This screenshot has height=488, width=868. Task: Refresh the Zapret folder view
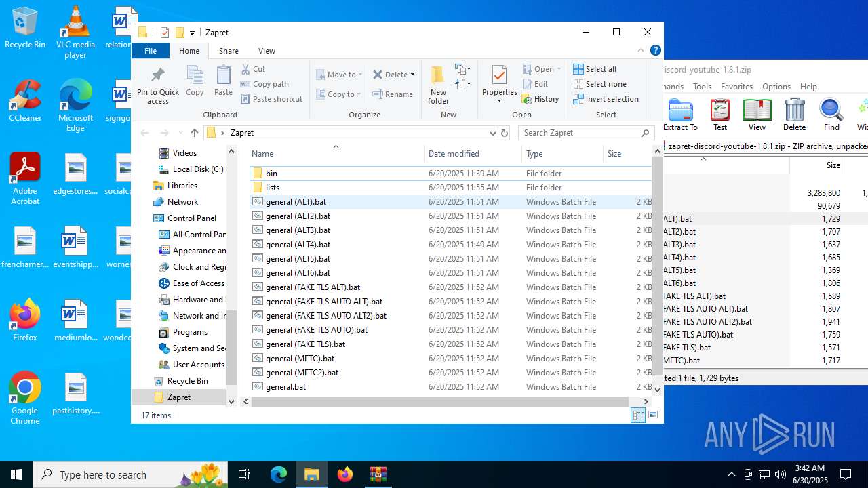pos(504,133)
